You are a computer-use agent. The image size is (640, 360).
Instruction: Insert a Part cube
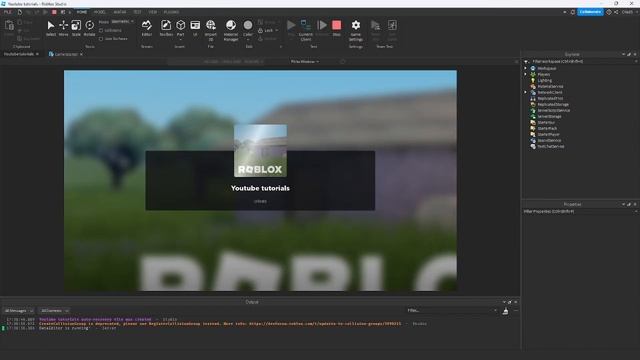(180, 25)
